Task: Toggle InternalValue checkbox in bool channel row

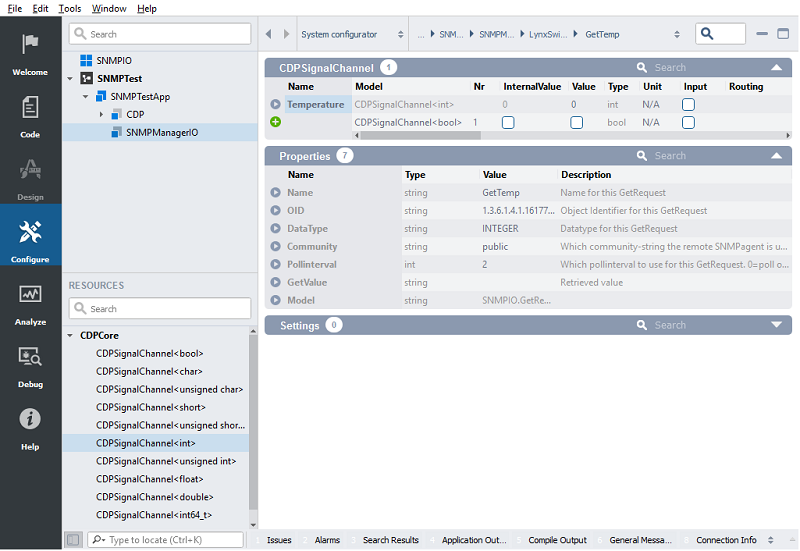Action: coord(508,122)
